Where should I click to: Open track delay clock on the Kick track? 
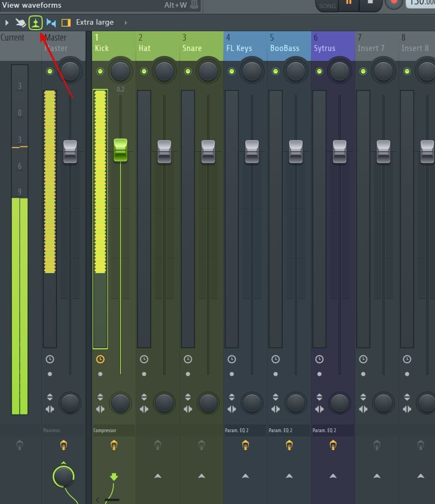pyautogui.click(x=101, y=359)
